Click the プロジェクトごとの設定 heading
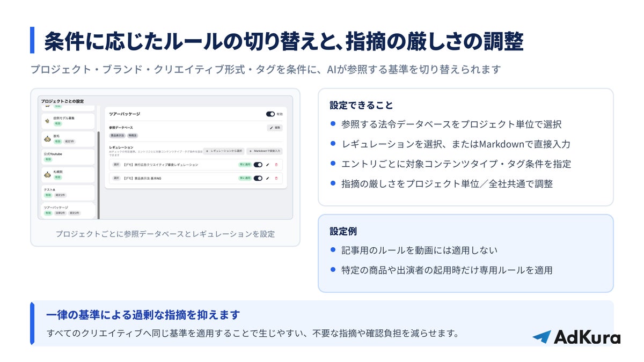This screenshot has width=644, height=362. point(62,101)
